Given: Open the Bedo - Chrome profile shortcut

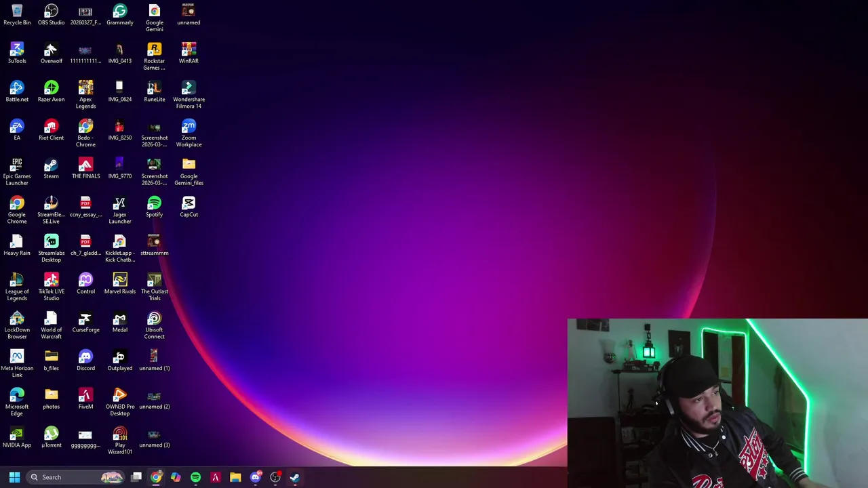Looking at the screenshot, I should click(x=85, y=134).
